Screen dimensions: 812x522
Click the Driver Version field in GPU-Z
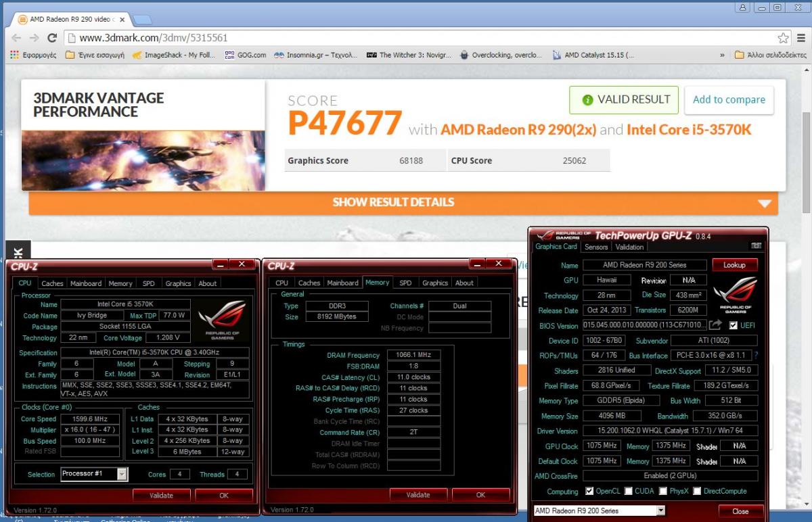pyautogui.click(x=670, y=431)
